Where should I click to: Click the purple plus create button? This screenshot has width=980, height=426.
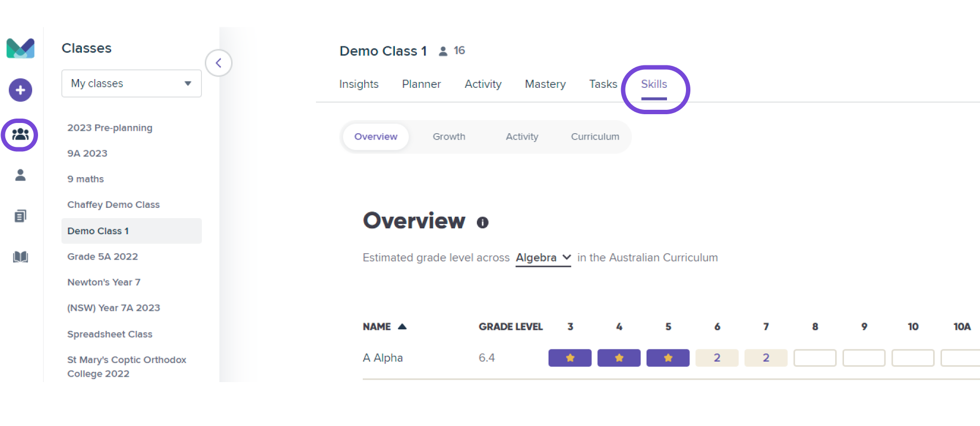point(20,90)
